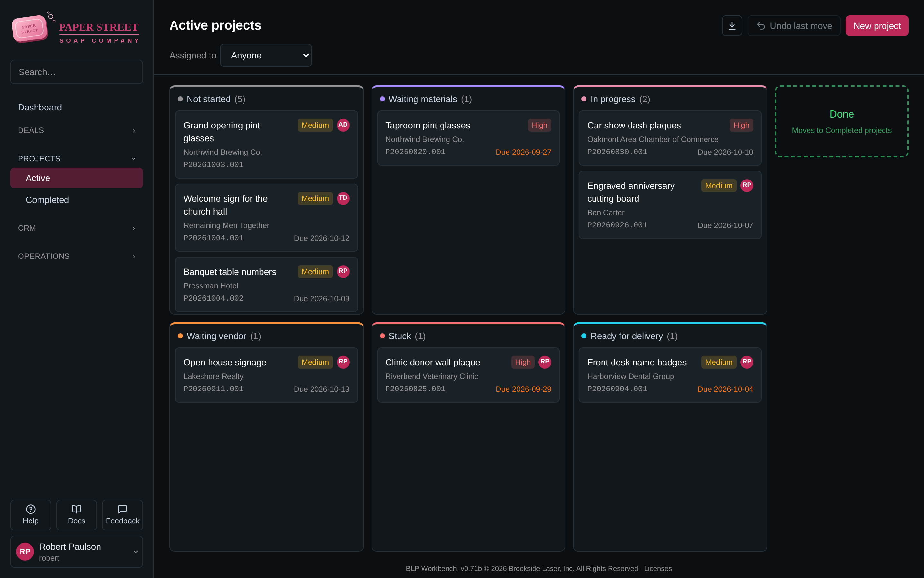Click High priority badge on Taproom pint glasses

[x=539, y=125]
